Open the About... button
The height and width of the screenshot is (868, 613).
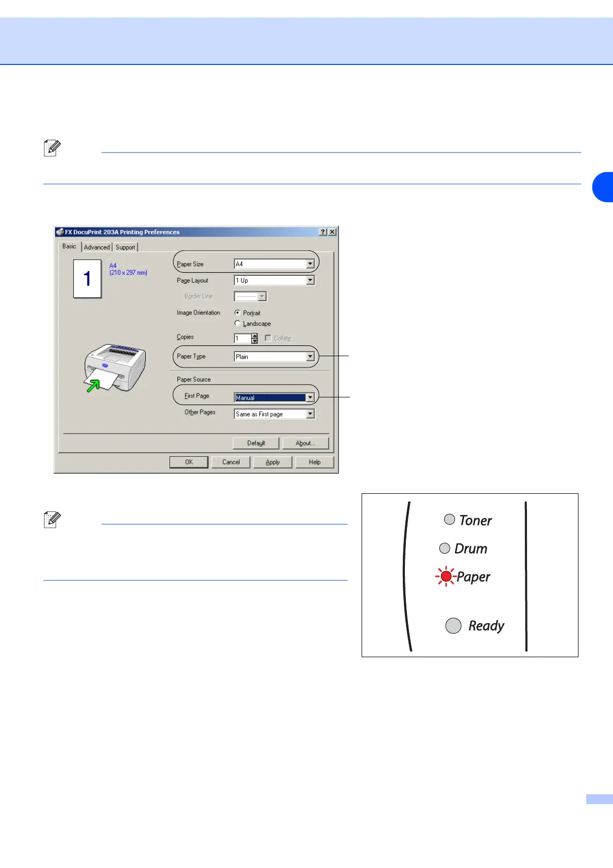[x=305, y=443]
